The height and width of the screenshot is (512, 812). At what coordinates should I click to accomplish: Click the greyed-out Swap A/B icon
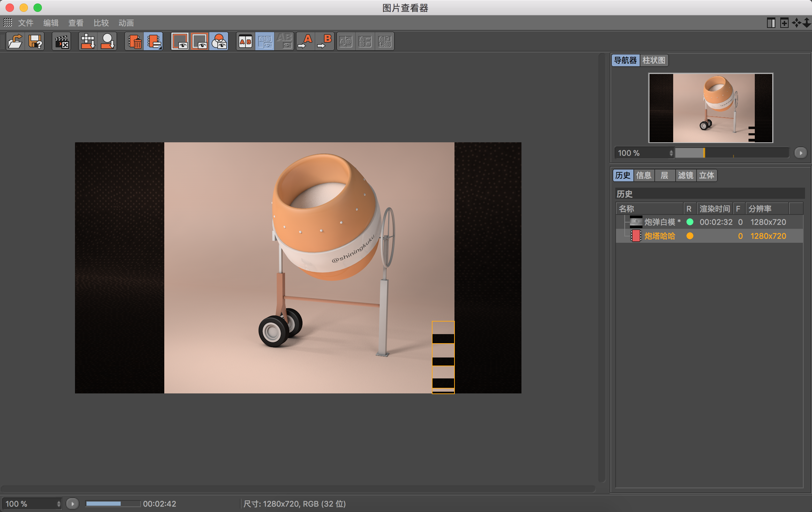coord(346,42)
